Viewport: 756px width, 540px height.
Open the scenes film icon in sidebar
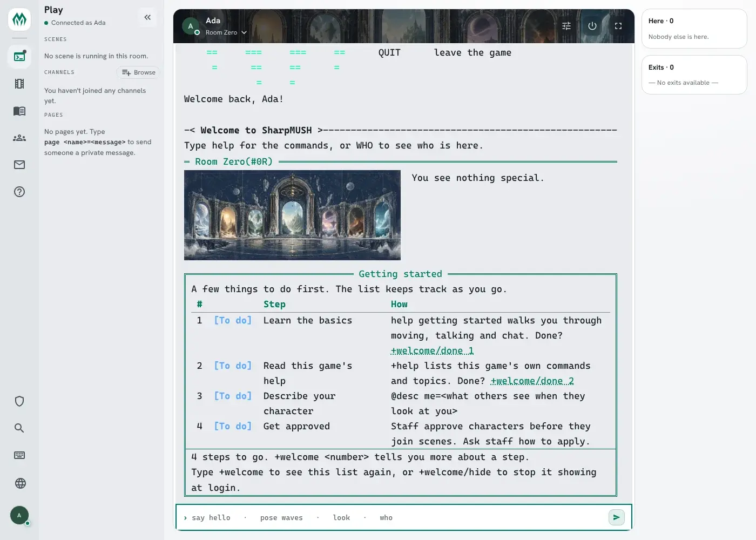pos(19,84)
